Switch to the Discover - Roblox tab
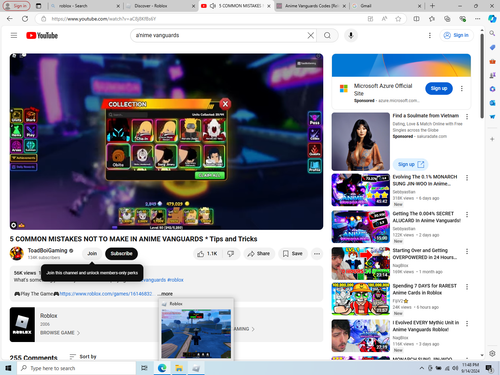This screenshot has height=375, width=500. pos(161,6)
